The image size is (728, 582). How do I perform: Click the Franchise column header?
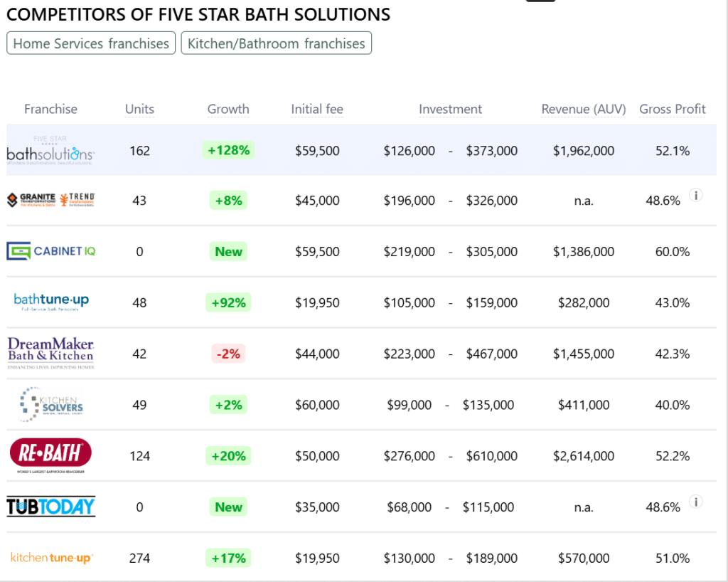50,109
